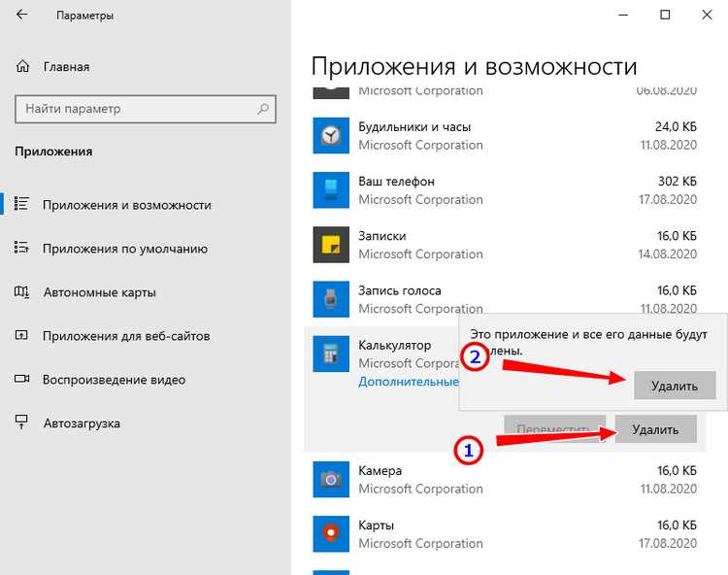Select the Будильники и часы app icon

tap(331, 136)
